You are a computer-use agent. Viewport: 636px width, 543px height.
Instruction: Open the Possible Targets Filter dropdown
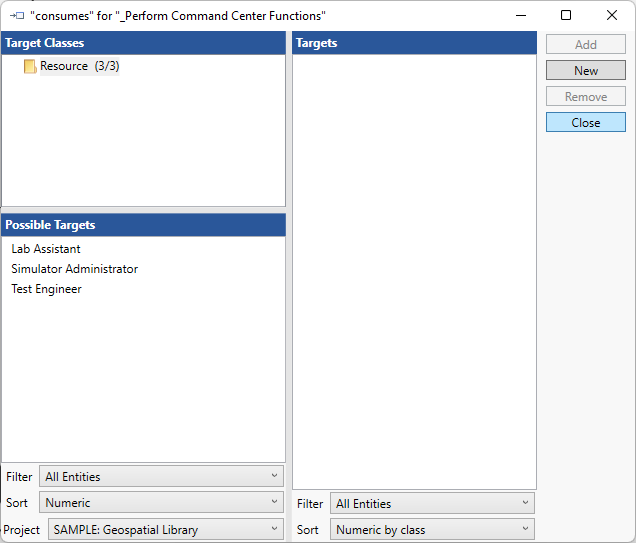[x=161, y=477]
